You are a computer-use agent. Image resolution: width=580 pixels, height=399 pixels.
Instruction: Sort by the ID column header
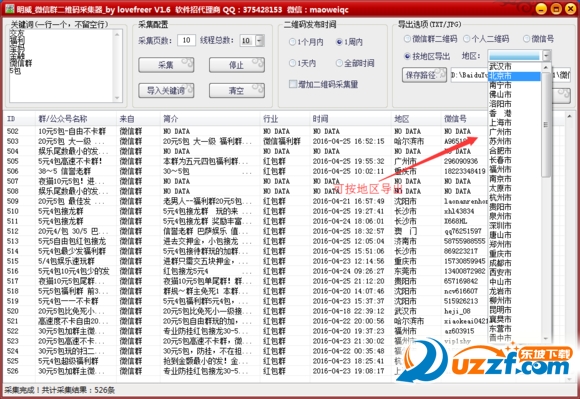point(19,119)
